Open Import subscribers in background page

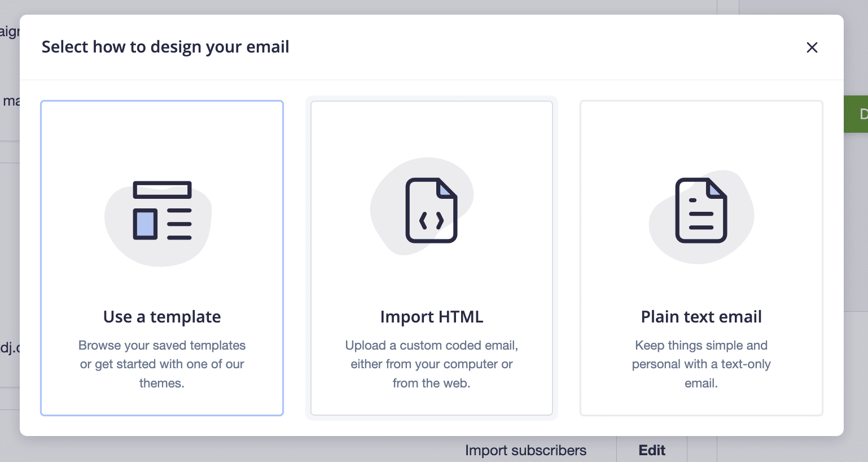pos(525,450)
